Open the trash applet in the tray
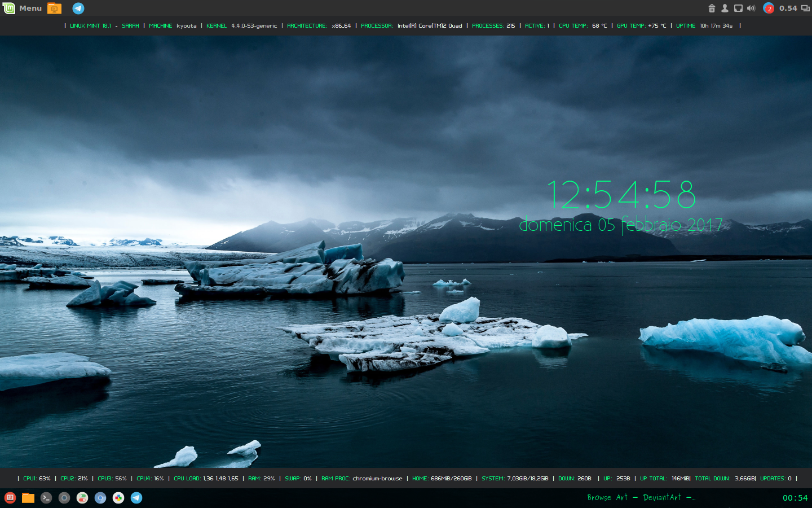This screenshot has width=812, height=508. (x=712, y=8)
